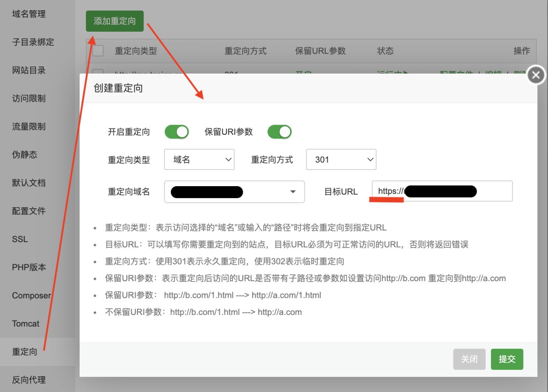Disable the 开启重定向 toggle switch

tap(177, 132)
